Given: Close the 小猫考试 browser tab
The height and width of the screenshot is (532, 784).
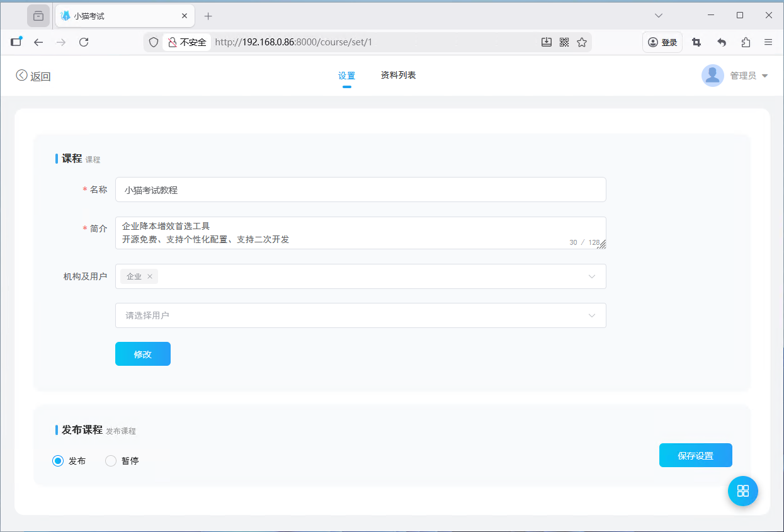Looking at the screenshot, I should click(185, 16).
